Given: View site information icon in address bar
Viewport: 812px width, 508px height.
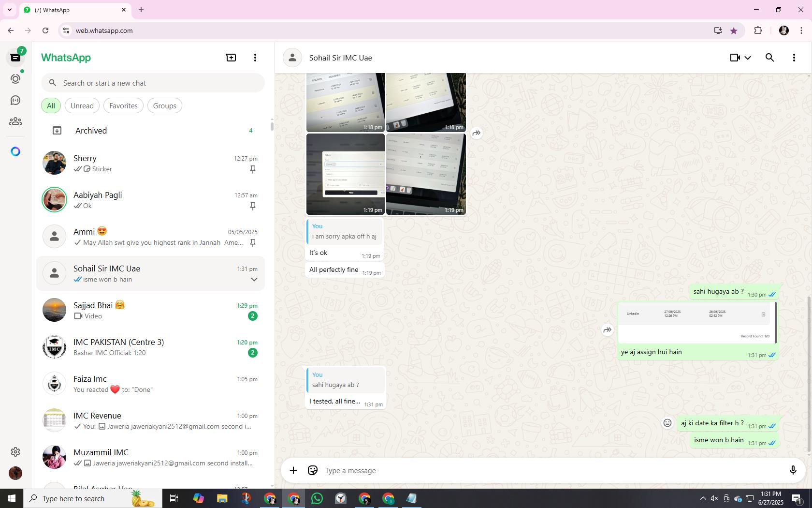Looking at the screenshot, I should tap(67, 30).
